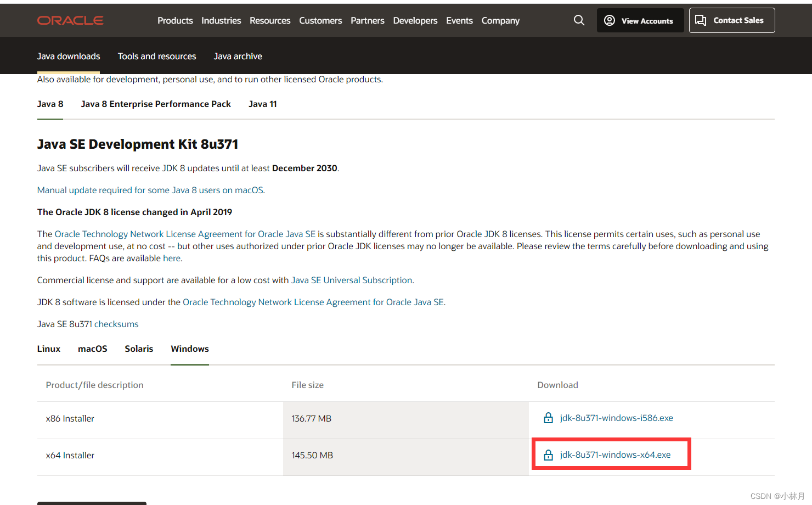Switch to the macOS tab
The width and height of the screenshot is (812, 505).
92,349
